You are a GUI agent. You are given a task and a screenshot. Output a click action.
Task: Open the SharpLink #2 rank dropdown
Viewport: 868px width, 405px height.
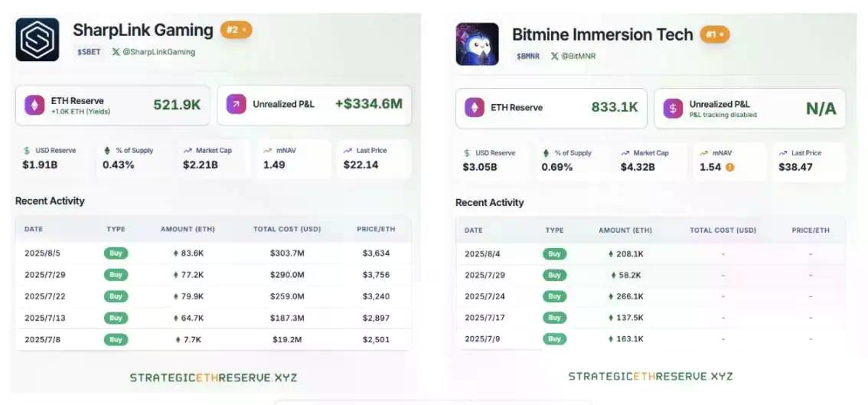[236, 30]
